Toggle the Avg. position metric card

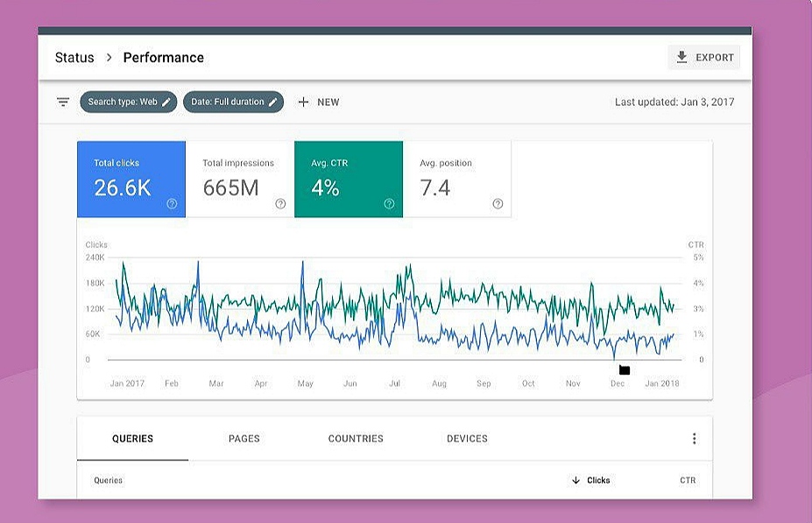click(x=456, y=180)
